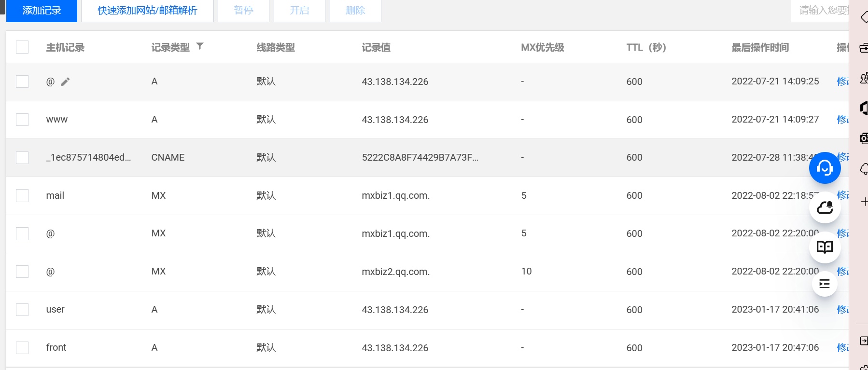Viewport: 868px width, 370px height.
Task: Check the box for the user record
Action: [x=22, y=310]
